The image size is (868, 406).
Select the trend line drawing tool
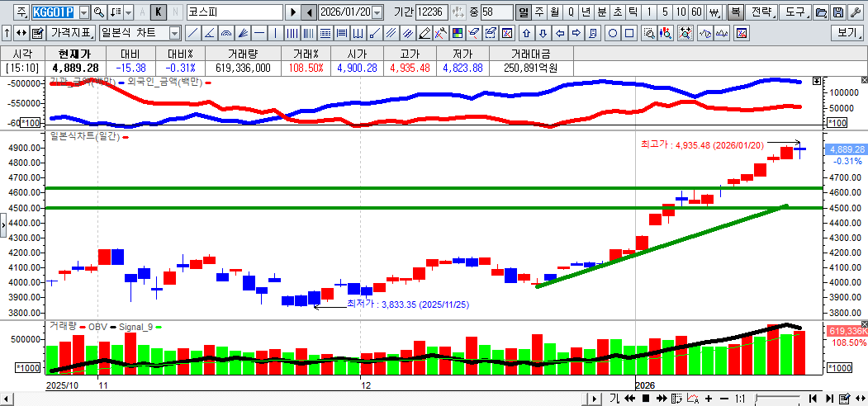(192, 33)
